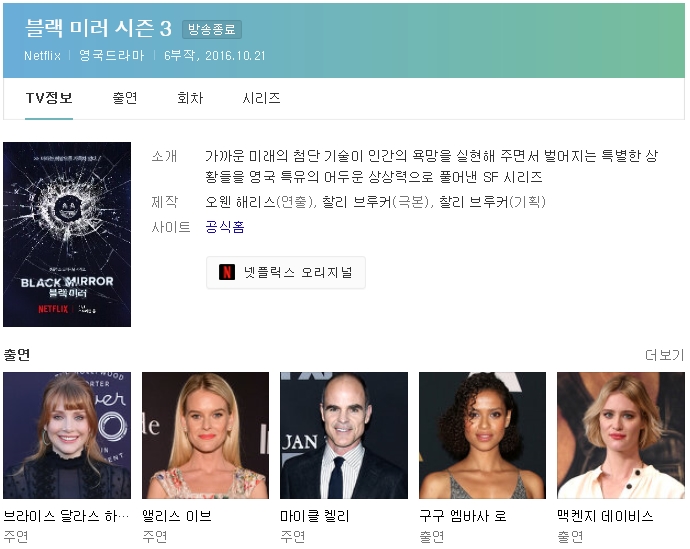Select the 시리즈 tab

tap(261, 98)
